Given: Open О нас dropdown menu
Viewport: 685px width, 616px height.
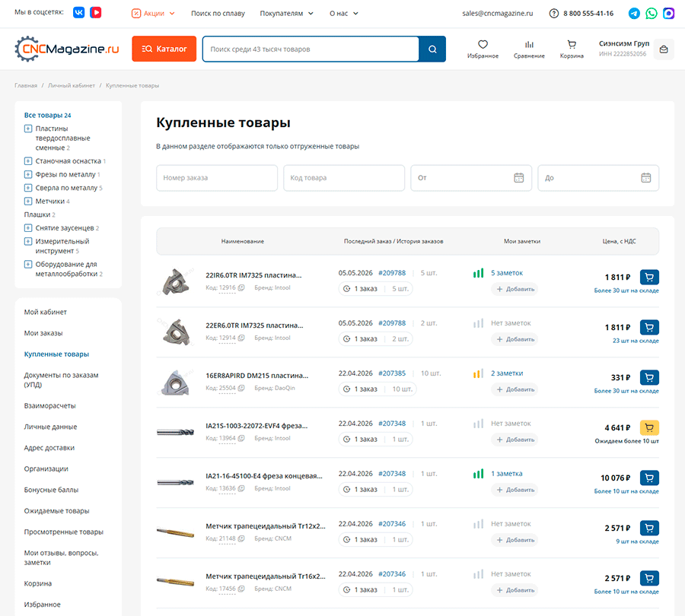Looking at the screenshot, I should (344, 14).
